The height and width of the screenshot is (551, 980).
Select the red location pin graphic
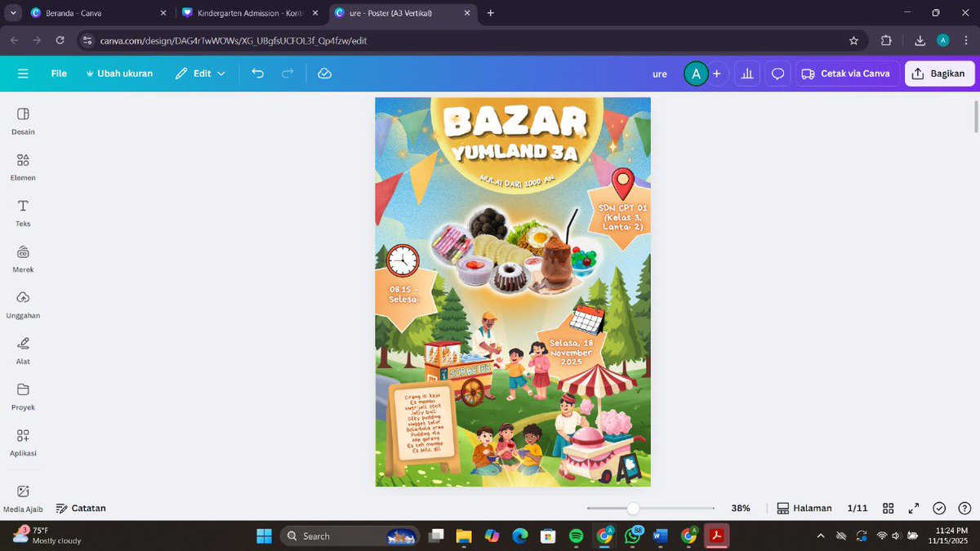click(623, 184)
